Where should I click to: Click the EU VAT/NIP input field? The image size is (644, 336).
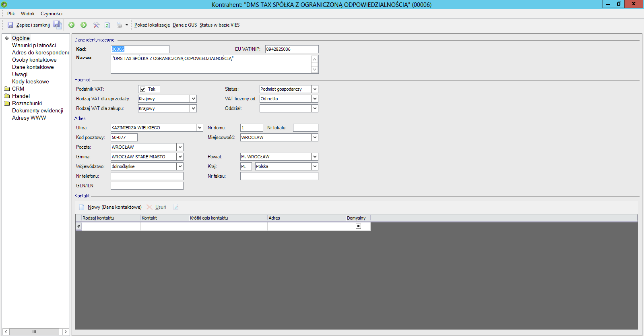point(292,49)
